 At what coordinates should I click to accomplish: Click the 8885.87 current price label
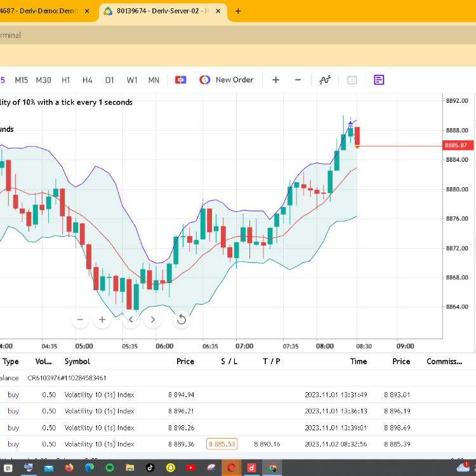pyautogui.click(x=458, y=145)
